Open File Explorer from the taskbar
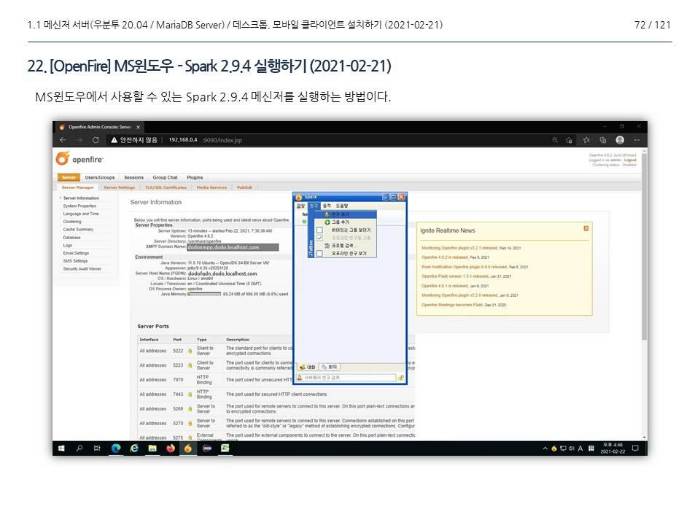 pyautogui.click(x=152, y=448)
